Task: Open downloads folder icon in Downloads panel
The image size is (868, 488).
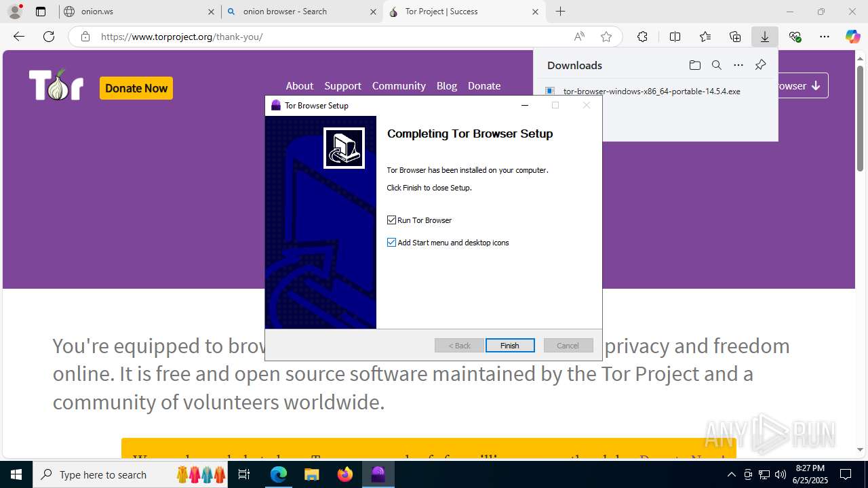Action: [x=694, y=65]
